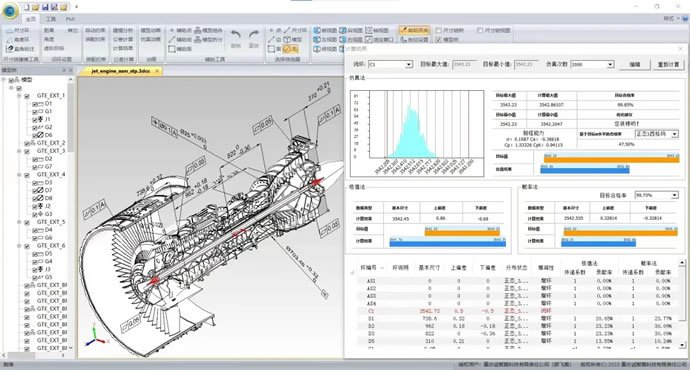Screen dimensions: 690x370
Task: Collapse the GTE_EXT_1 tree node
Action: point(19,95)
